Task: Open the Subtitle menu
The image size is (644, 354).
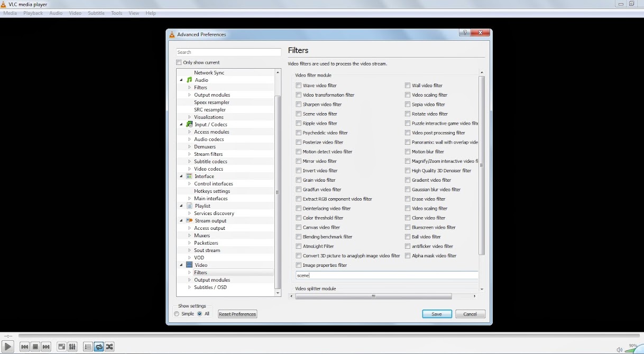Action: [96, 13]
